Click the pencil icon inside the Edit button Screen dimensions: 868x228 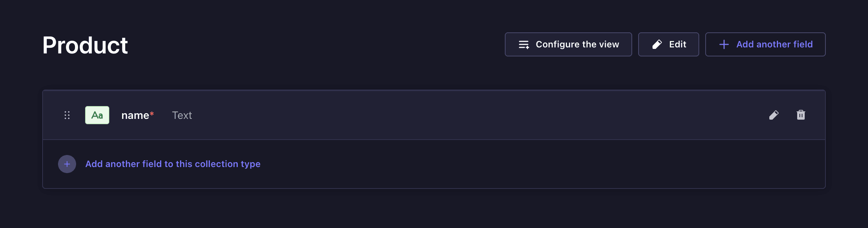tap(657, 44)
